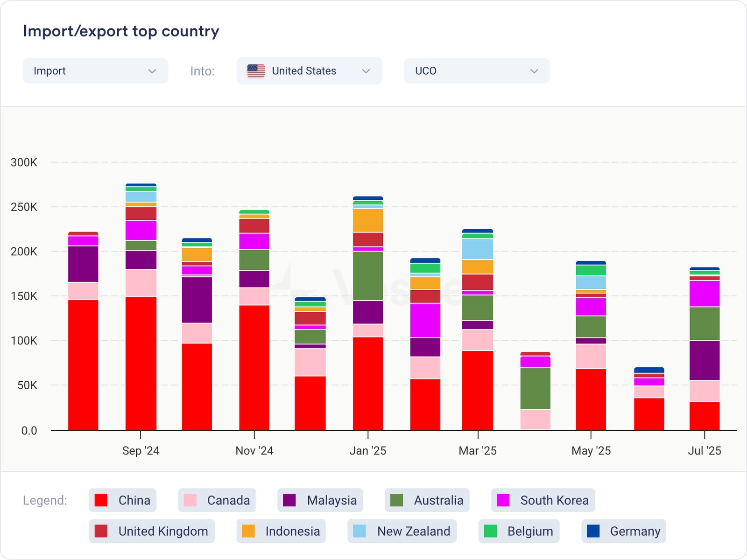Toggle Canada legend item
This screenshot has height=560, width=747.
pyautogui.click(x=217, y=500)
